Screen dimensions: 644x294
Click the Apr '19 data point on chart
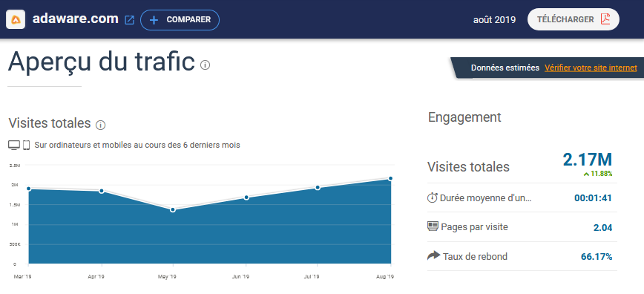102,191
